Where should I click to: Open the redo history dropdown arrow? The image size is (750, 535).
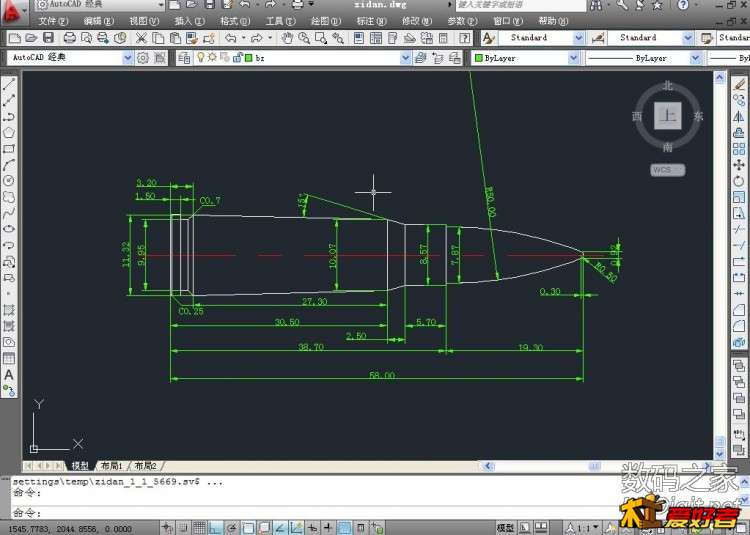point(270,38)
